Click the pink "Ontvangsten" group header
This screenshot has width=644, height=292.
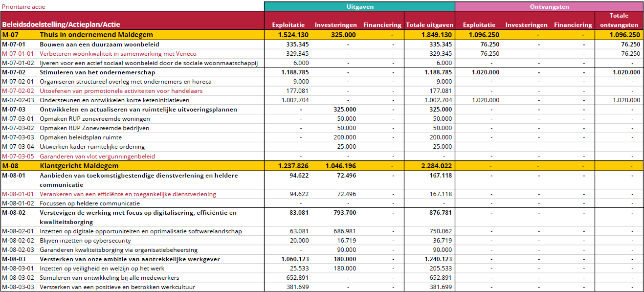(x=549, y=7)
